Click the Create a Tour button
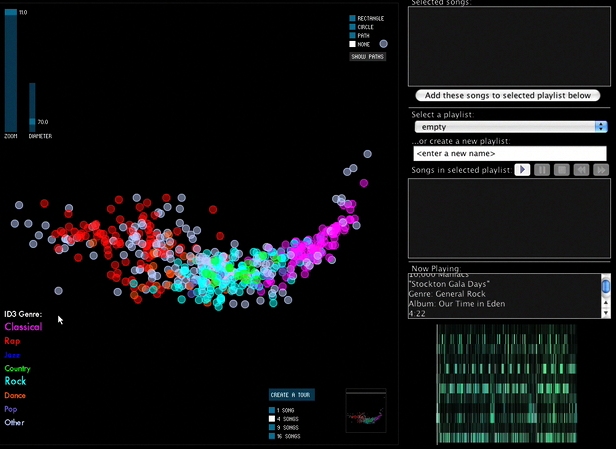The height and width of the screenshot is (449, 616). click(292, 395)
